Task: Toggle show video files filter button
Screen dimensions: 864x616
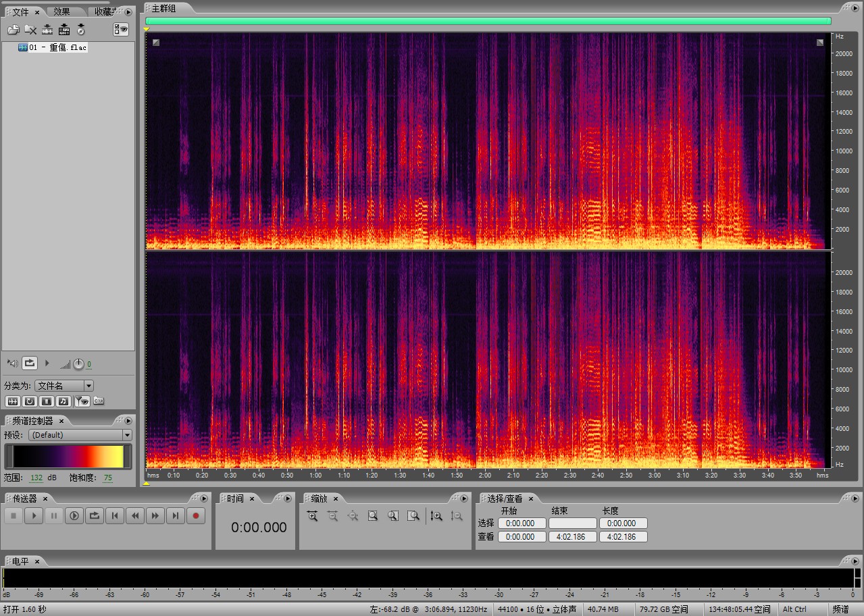Action: pos(47,401)
